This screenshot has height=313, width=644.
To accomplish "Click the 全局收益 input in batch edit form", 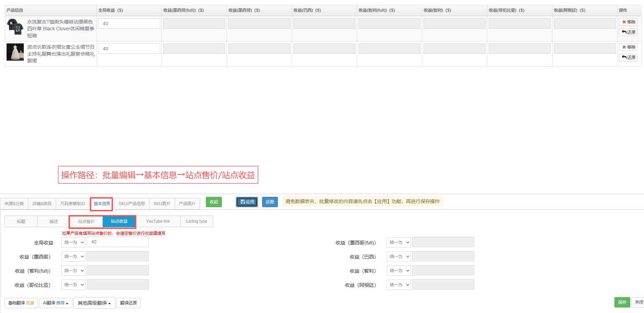I will [117, 242].
